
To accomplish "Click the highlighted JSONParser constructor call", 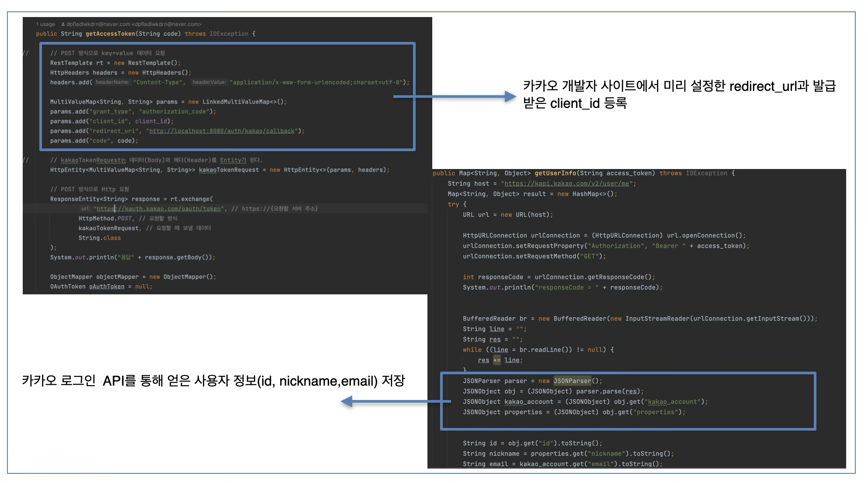I will point(572,381).
